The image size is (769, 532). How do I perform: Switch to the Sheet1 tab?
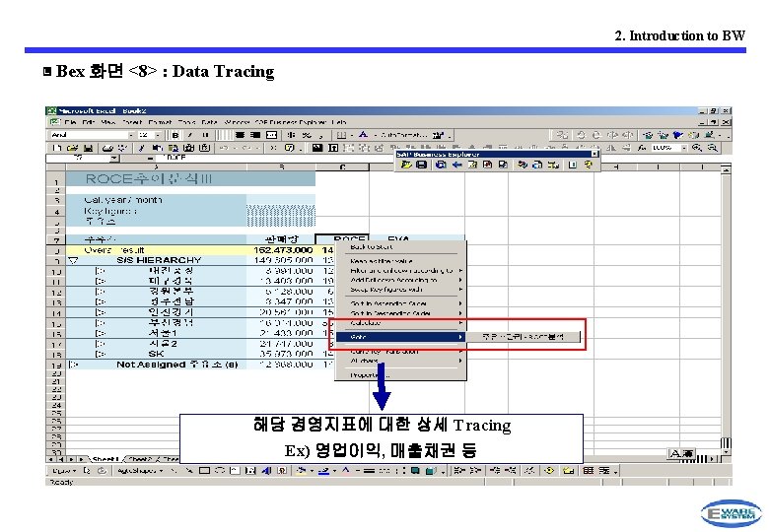pos(105,459)
